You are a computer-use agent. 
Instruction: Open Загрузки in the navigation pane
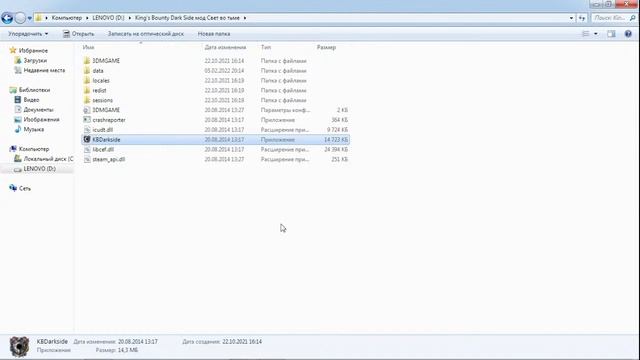click(35, 60)
